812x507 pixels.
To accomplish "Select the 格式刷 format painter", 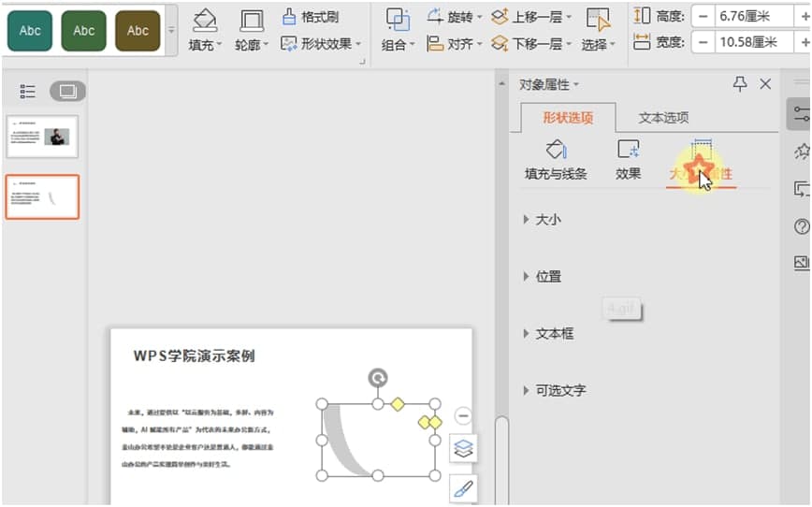I will [311, 17].
